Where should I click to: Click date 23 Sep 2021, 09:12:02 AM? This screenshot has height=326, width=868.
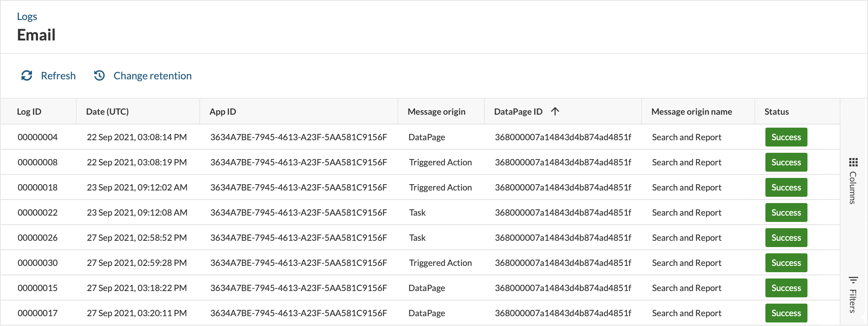coord(137,187)
